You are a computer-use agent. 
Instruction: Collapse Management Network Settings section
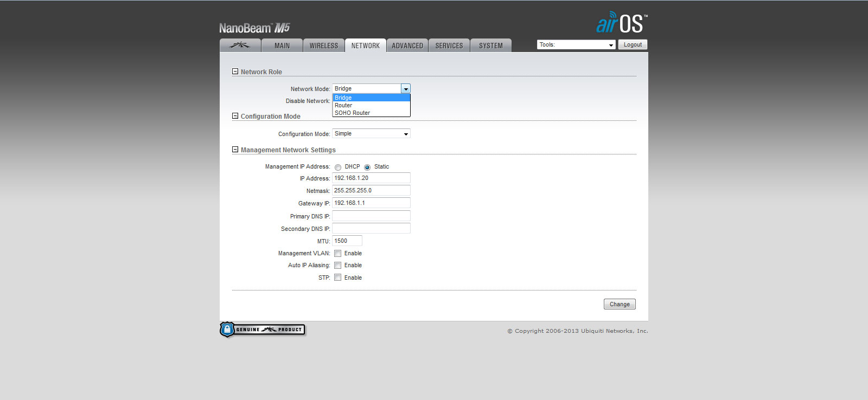click(x=235, y=150)
